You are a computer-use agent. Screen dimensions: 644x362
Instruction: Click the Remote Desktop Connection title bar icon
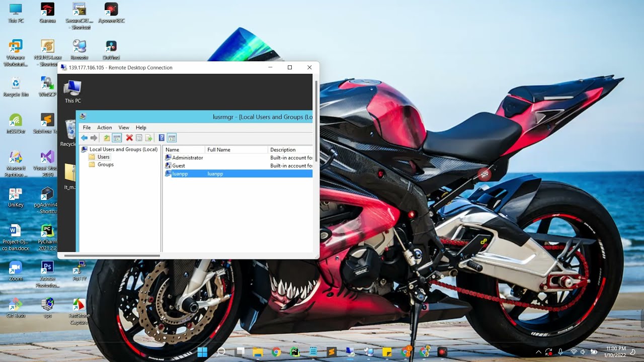tap(63, 67)
